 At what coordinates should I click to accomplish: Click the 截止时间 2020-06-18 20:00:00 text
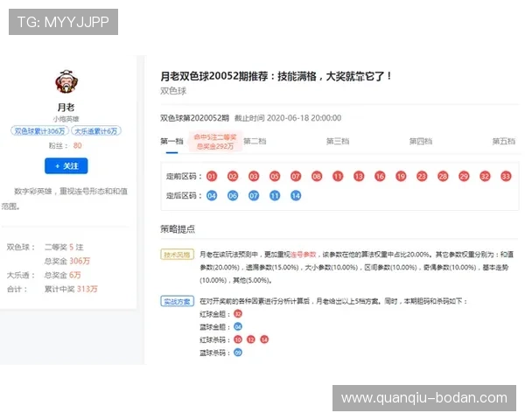tap(288, 118)
